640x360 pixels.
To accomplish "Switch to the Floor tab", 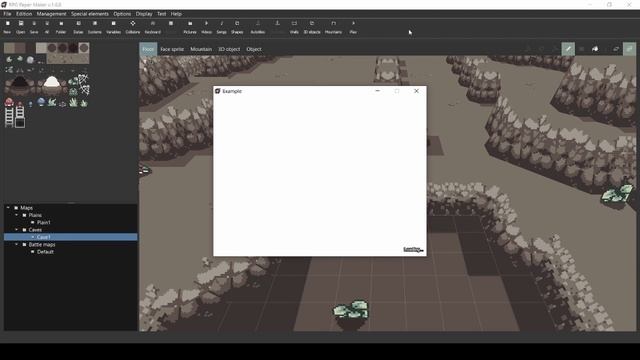I will (148, 49).
